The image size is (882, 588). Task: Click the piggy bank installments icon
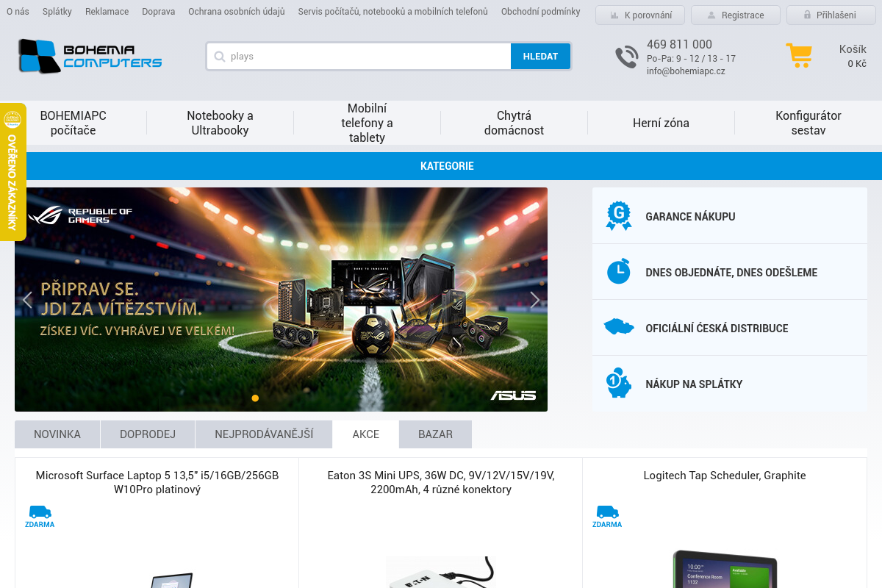619,383
